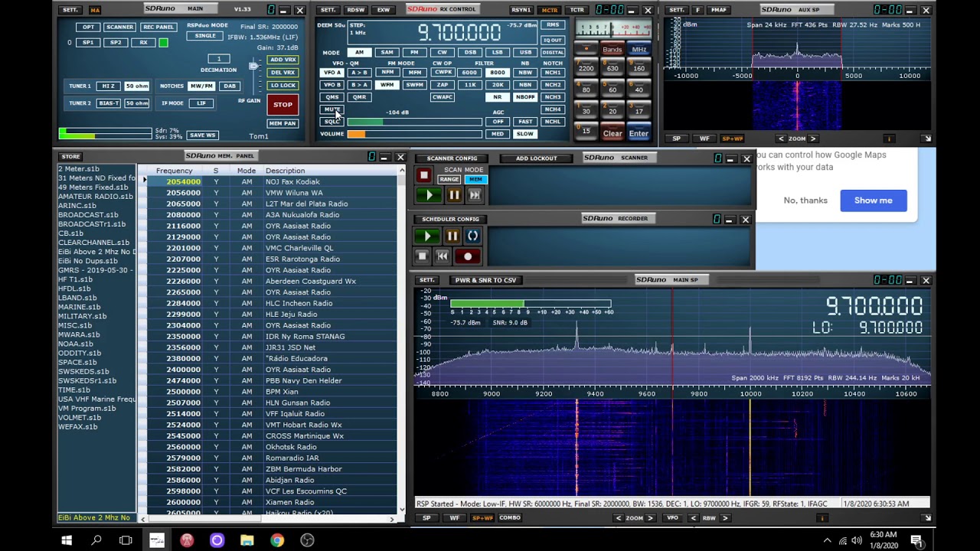This screenshot has width=980, height=551.
Task: Click Show me on Google Maps prompt
Action: (x=874, y=201)
